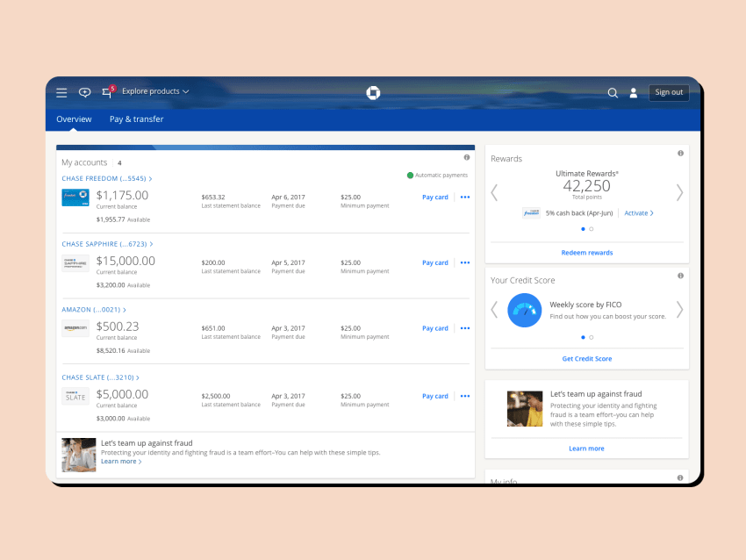Select the second dot in Rewards carousel
Screen dimensions: 746x560
tap(590, 228)
